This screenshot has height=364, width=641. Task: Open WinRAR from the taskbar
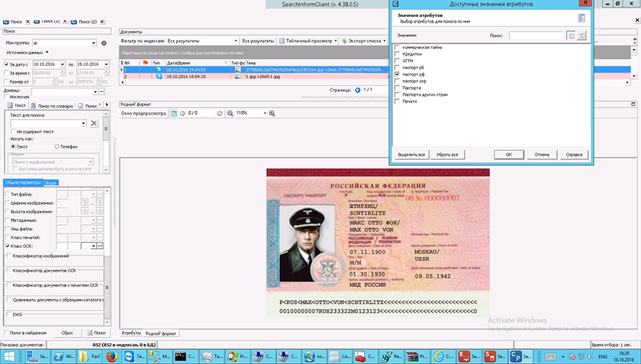click(x=417, y=356)
